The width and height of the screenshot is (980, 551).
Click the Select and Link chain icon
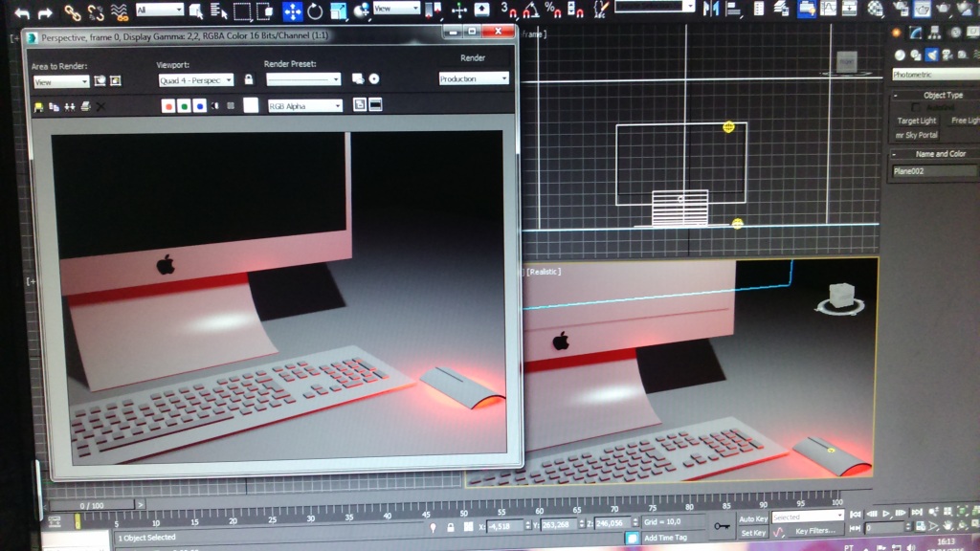(x=73, y=12)
